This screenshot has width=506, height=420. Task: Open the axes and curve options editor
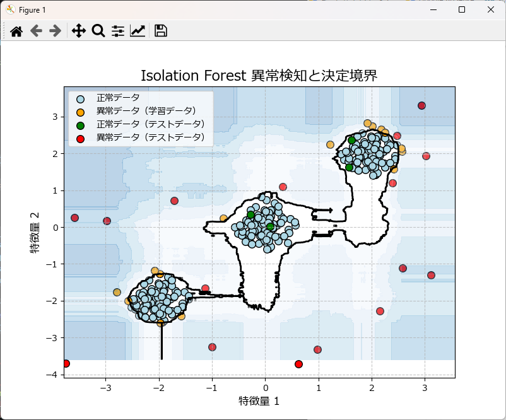coord(138,30)
